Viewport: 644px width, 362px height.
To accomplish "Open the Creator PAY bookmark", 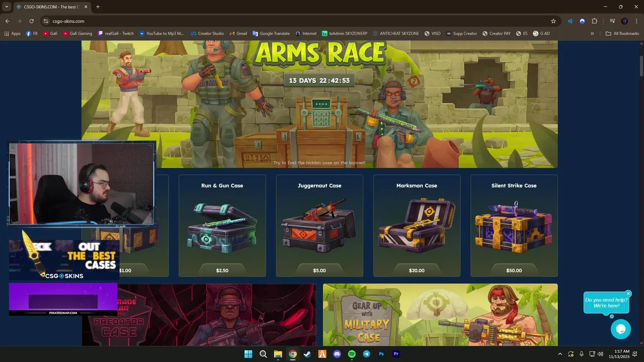I will coord(497,34).
